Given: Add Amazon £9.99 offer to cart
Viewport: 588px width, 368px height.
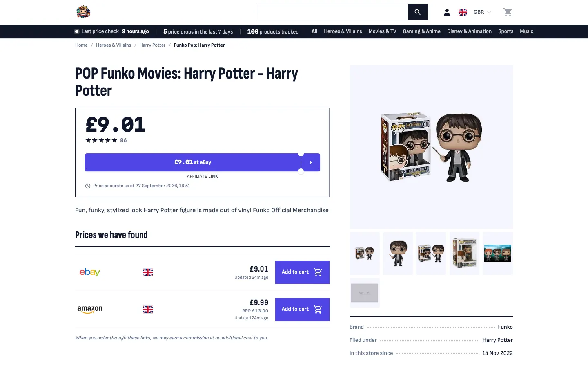Looking at the screenshot, I should point(302,310).
